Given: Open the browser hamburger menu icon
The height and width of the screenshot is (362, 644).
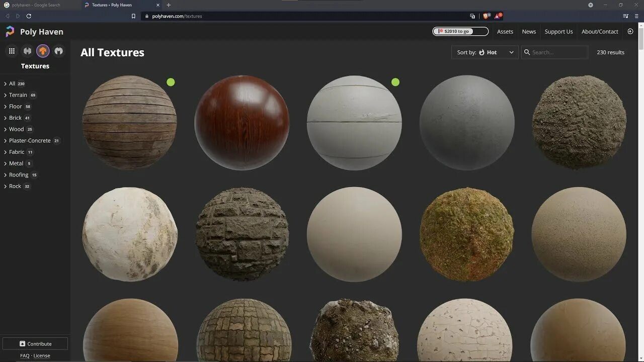Looking at the screenshot, I should click(x=637, y=16).
